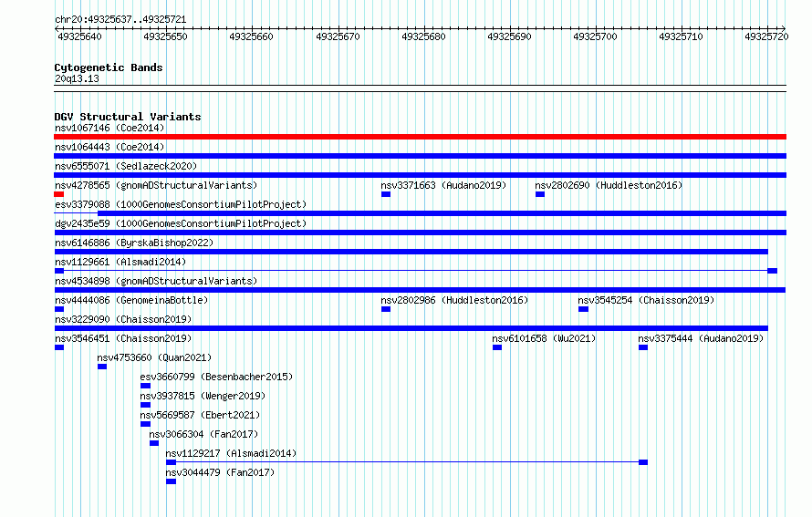The height and width of the screenshot is (517, 812).
Task: Open nsv1129217 (Alsmadi2014) label
Action: (231, 453)
